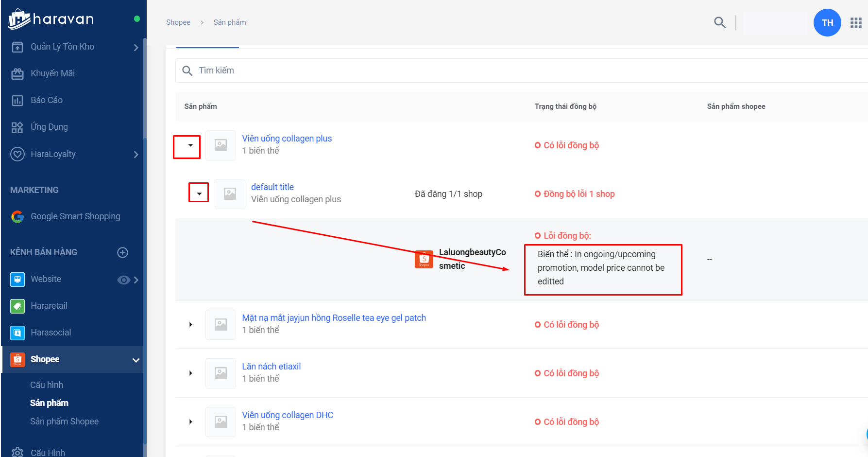Click the Haravan logo in sidebar
This screenshot has height=457, width=868.
(51, 19)
